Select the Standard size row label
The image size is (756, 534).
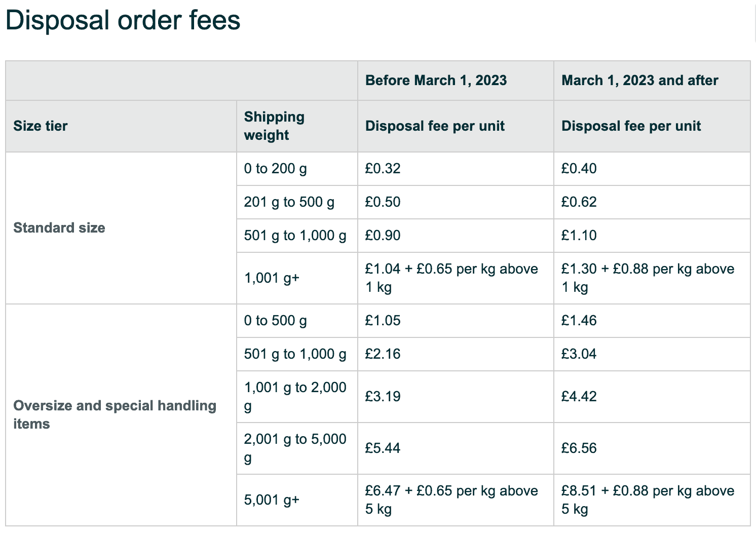(x=59, y=227)
